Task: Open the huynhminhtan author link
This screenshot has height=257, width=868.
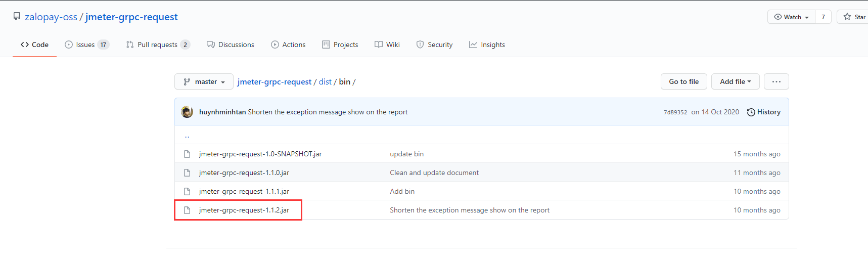Action: 222,112
